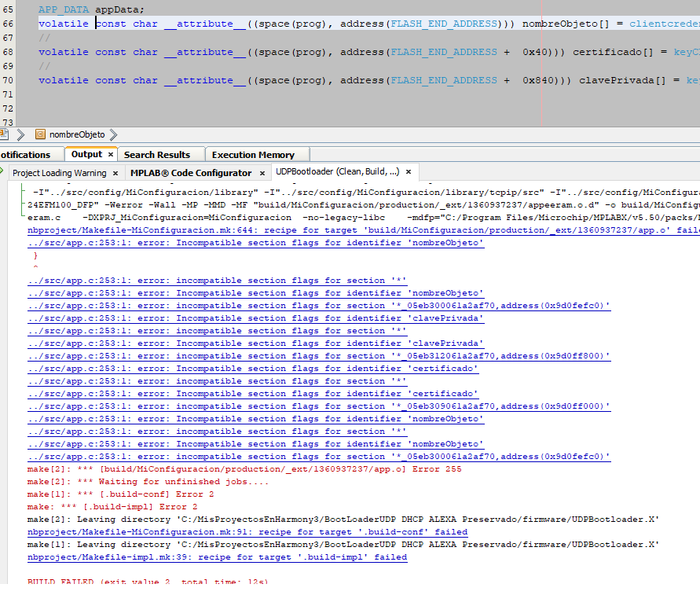
Task: Switch to the Output tab
Action: click(86, 154)
